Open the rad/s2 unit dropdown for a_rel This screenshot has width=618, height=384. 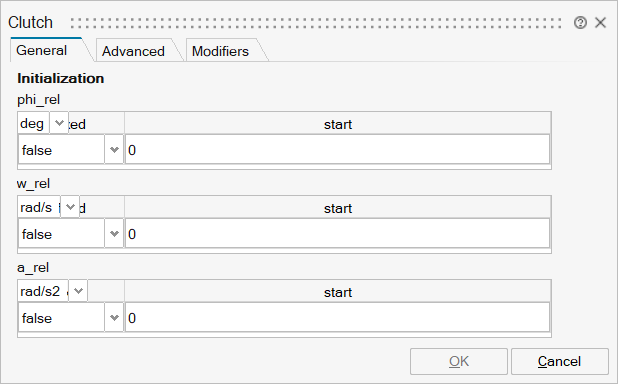(x=78, y=291)
